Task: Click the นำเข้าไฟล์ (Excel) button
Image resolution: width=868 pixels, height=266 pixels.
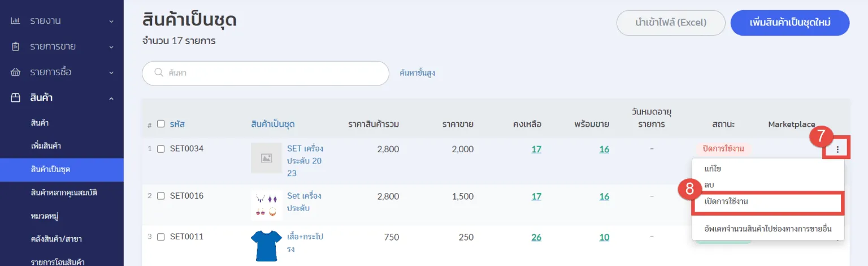Action: click(670, 23)
